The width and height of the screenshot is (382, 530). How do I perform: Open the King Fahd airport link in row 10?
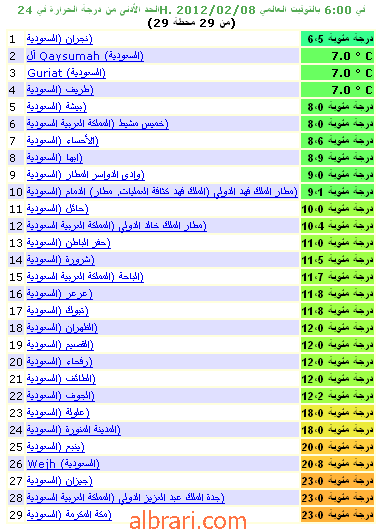click(x=162, y=192)
